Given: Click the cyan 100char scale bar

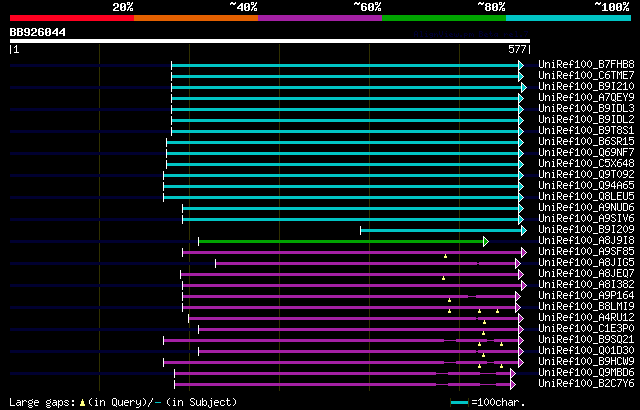Looking at the screenshot, I should tap(460, 403).
